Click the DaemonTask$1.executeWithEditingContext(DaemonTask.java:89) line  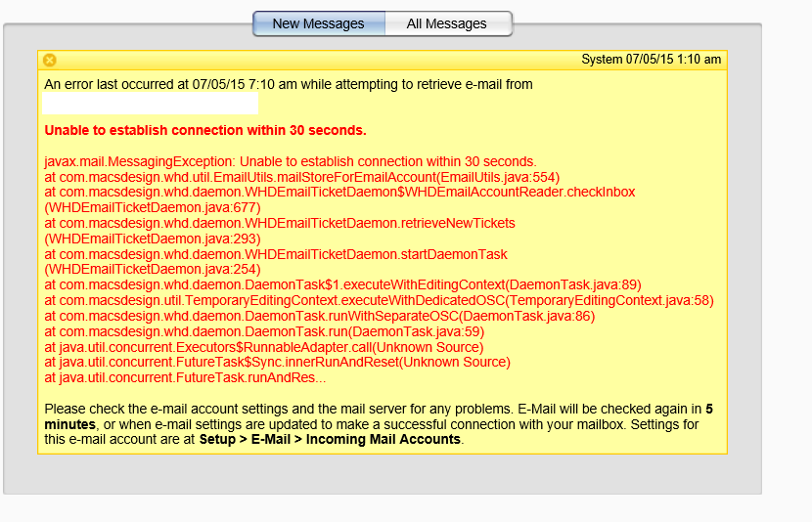click(x=342, y=285)
